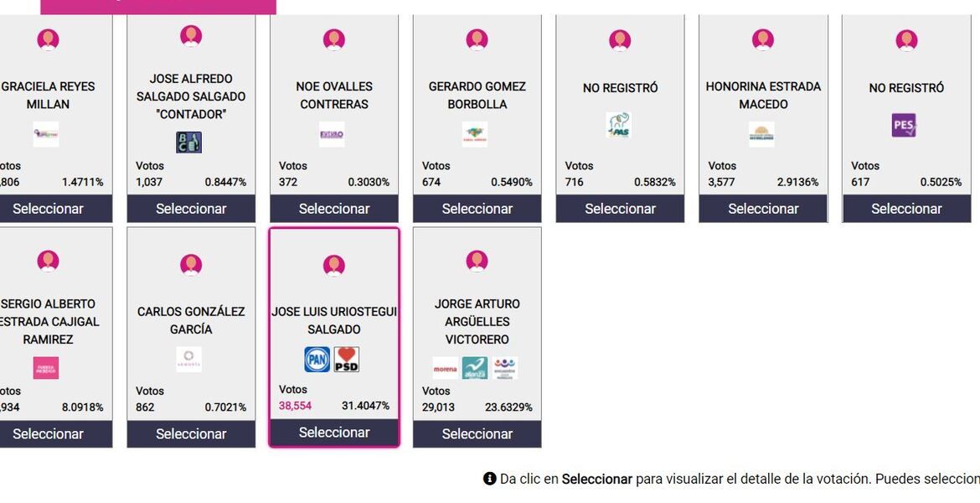The width and height of the screenshot is (980, 503).
Task: Click Honorina Estrada Macedo's avatar icon
Action: click(763, 39)
